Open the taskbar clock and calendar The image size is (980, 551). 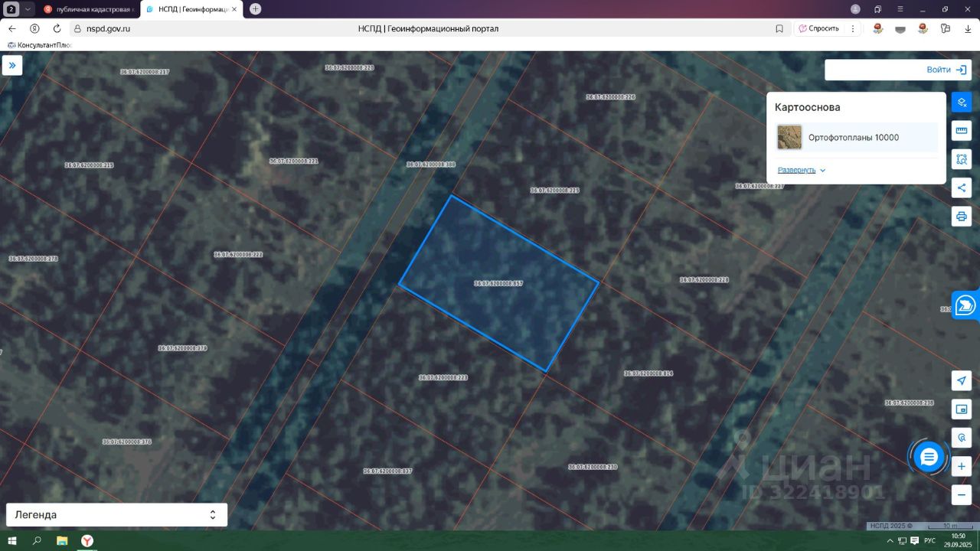[x=959, y=540]
